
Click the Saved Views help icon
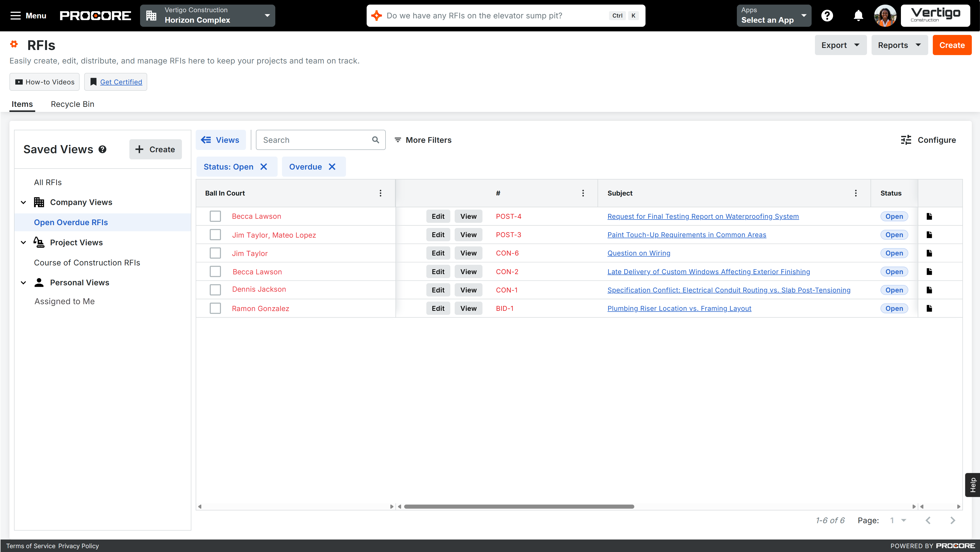(x=102, y=149)
